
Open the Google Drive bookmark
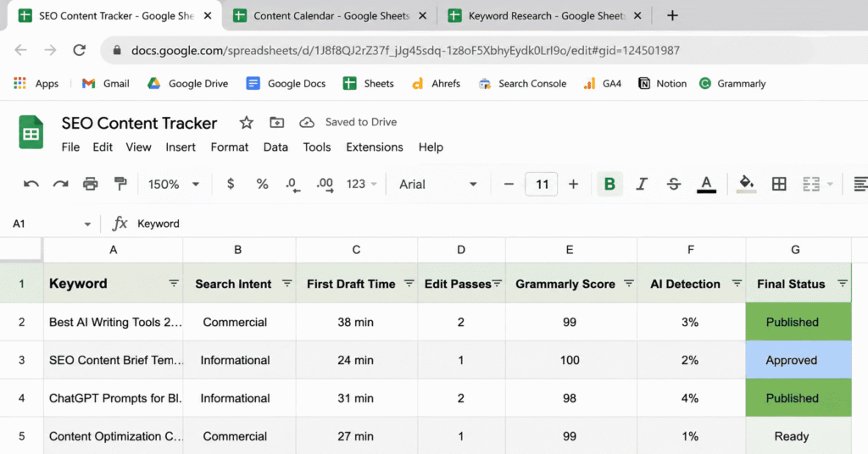[187, 84]
